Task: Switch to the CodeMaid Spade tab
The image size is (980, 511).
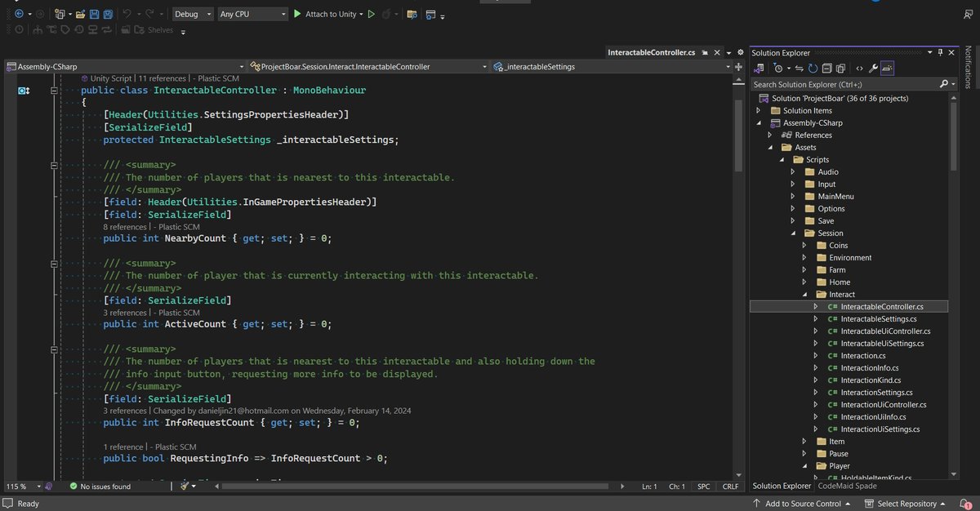Action: click(x=847, y=487)
